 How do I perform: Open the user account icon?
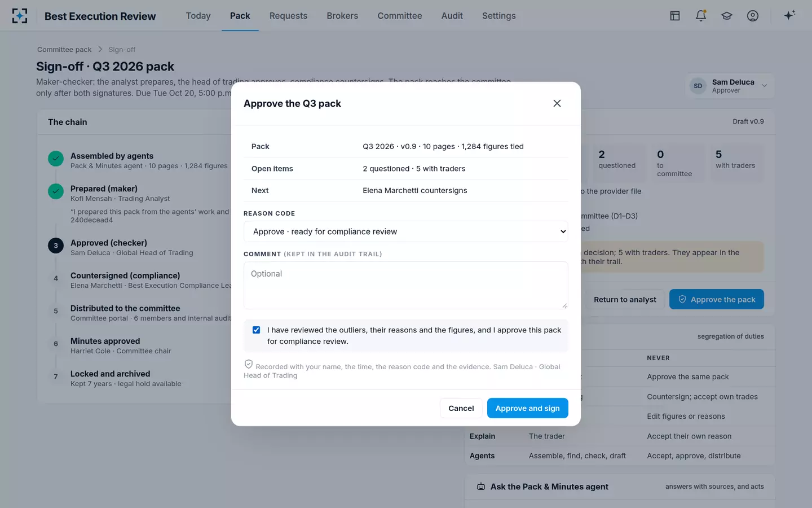[753, 16]
